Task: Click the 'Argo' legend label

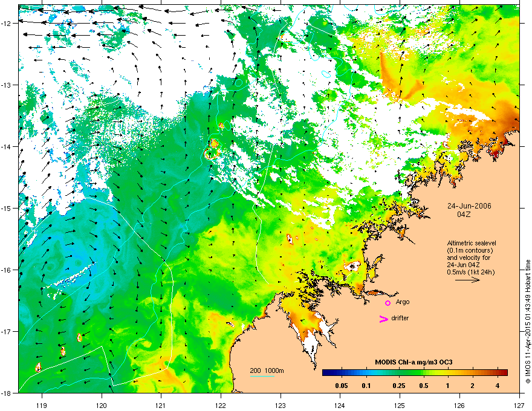Action: (403, 302)
